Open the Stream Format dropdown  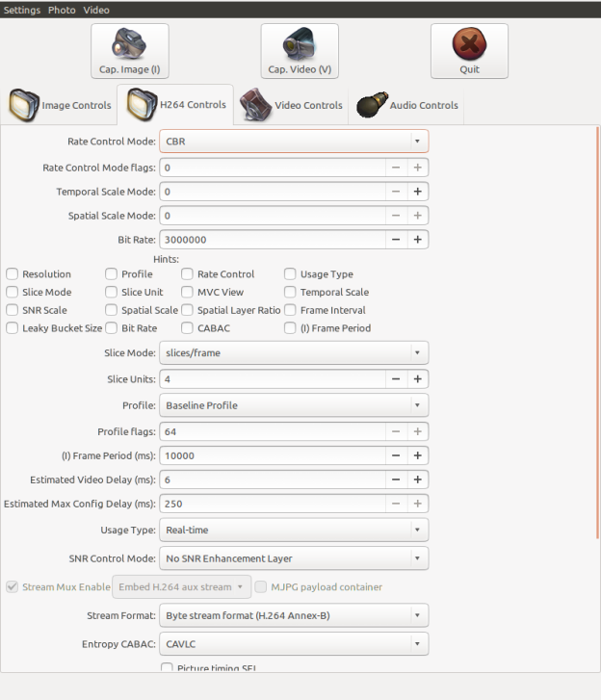click(x=294, y=615)
